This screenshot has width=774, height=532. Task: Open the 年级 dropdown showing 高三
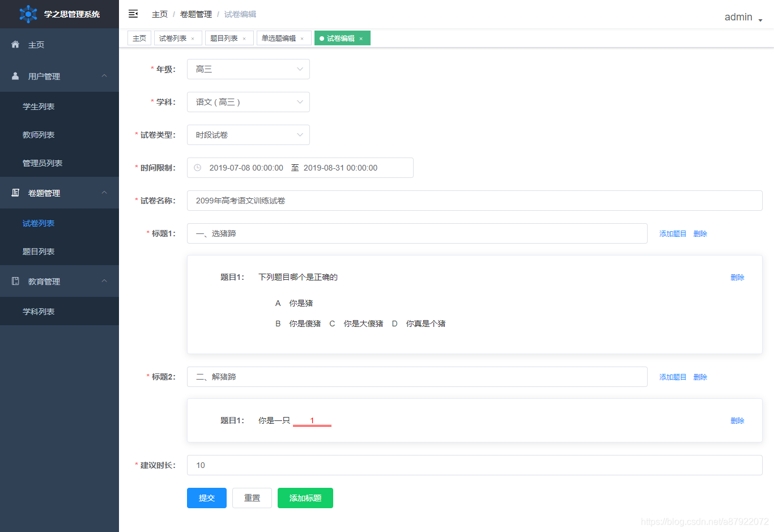click(x=248, y=69)
